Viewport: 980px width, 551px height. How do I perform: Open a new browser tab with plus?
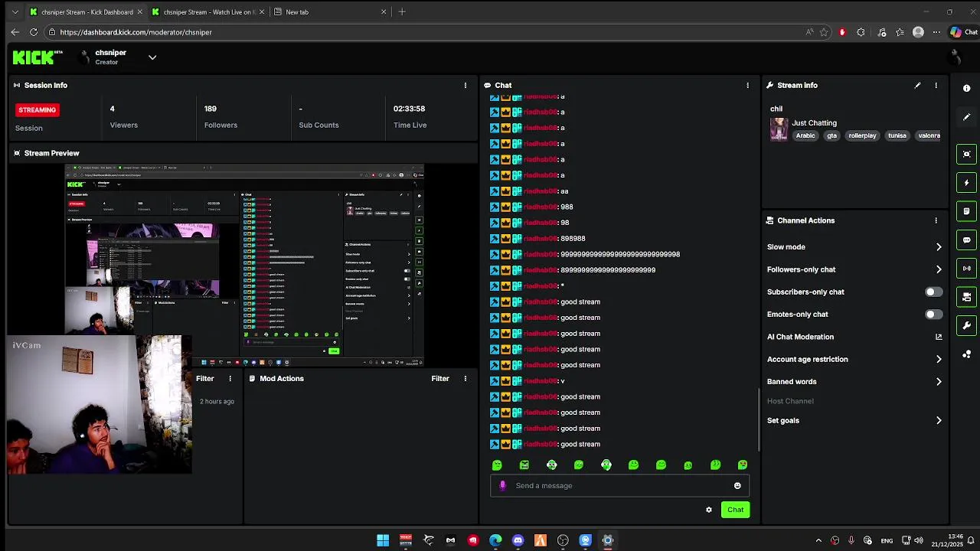click(x=402, y=11)
